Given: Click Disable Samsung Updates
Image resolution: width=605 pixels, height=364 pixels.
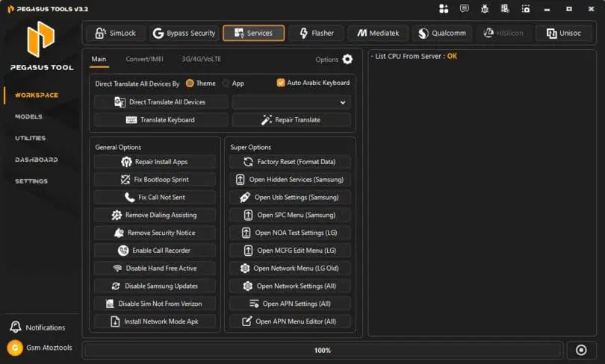Looking at the screenshot, I should (x=155, y=286).
